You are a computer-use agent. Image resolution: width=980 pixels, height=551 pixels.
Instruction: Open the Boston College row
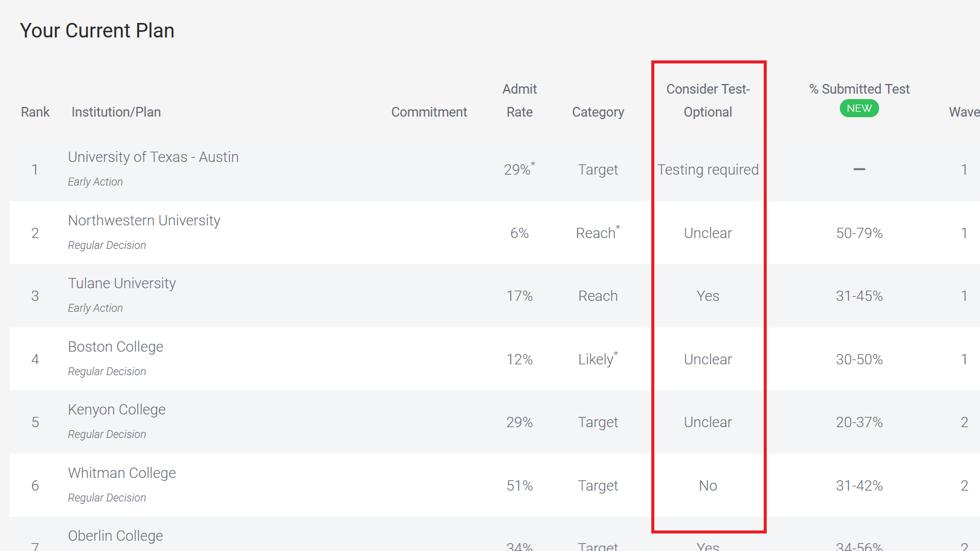click(x=115, y=347)
